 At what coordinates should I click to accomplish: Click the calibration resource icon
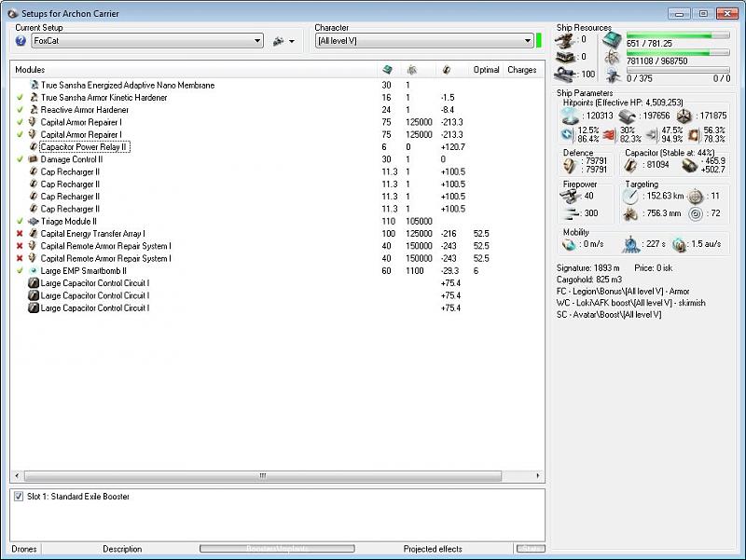click(566, 75)
